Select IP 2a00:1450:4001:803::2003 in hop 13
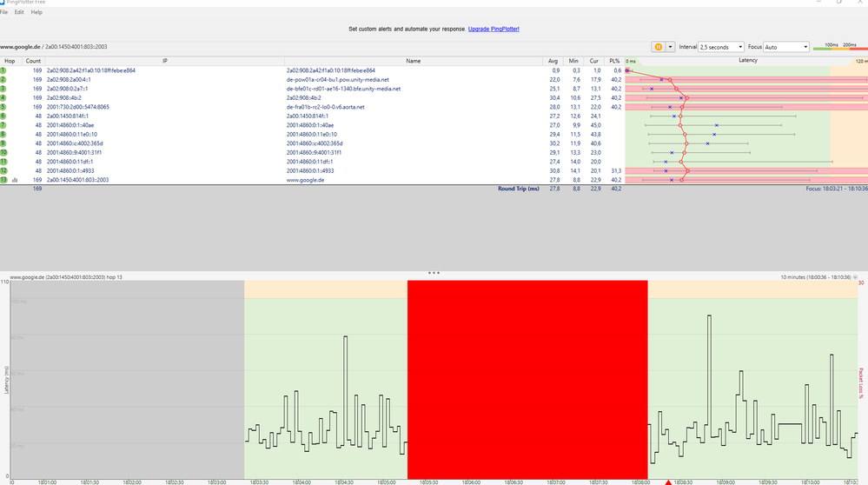The height and width of the screenshot is (485, 868). tap(77, 180)
